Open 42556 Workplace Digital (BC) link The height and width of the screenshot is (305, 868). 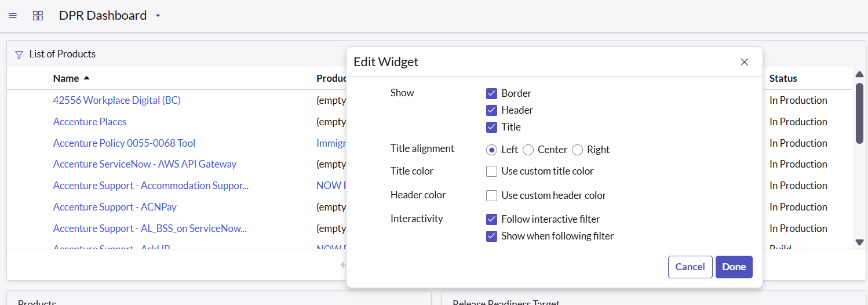117,100
